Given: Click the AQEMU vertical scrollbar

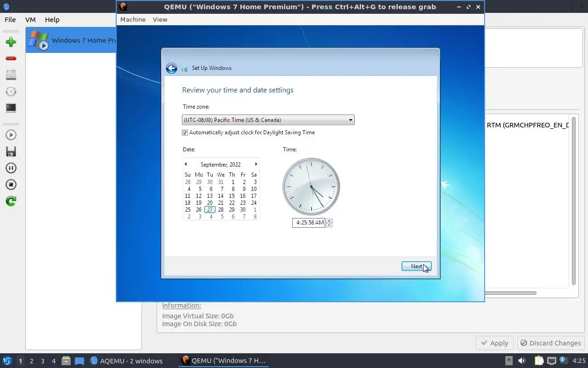Looking at the screenshot, I should pyautogui.click(x=573, y=201).
